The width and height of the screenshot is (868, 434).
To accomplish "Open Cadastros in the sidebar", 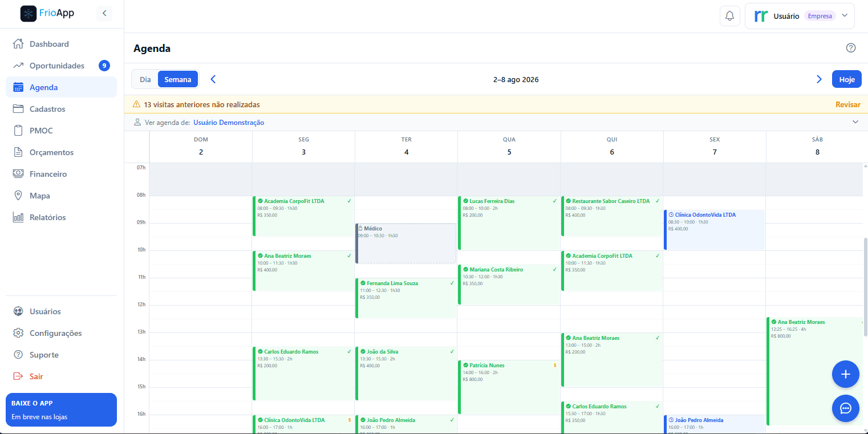I will point(61,109).
